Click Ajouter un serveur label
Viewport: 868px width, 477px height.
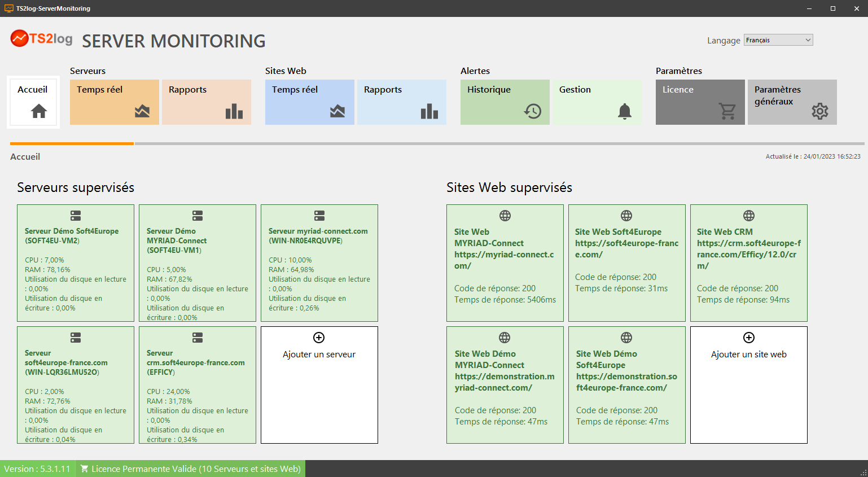[319, 355]
